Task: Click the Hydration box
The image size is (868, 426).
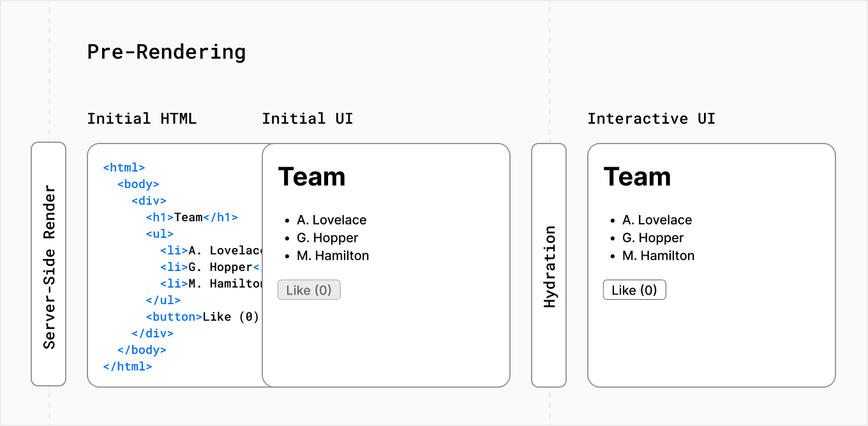Action: click(x=549, y=264)
